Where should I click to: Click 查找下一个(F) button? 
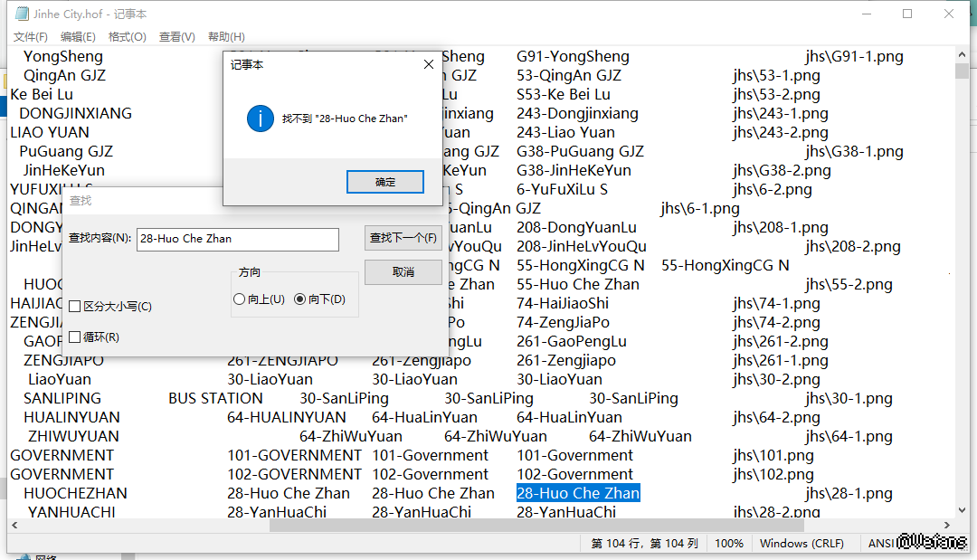click(403, 238)
